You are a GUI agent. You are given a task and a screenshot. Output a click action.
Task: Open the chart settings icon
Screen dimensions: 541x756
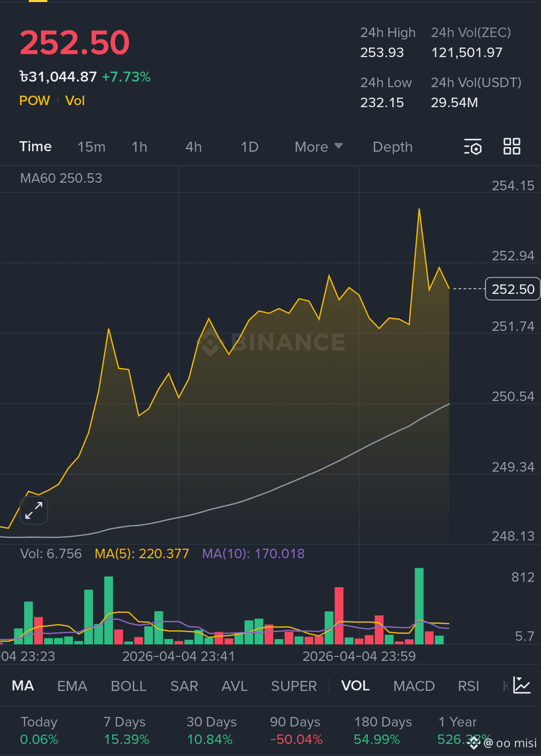click(x=472, y=147)
